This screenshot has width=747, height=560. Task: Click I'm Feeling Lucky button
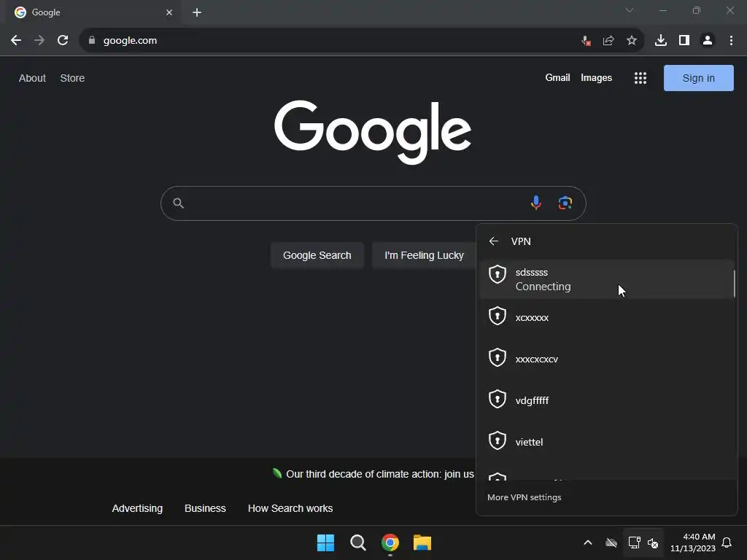[424, 255]
